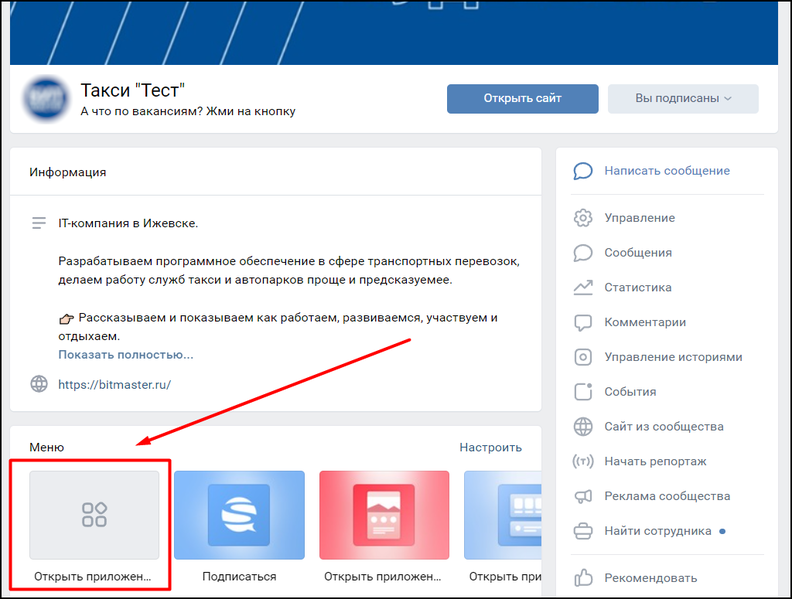The width and height of the screenshot is (792, 599).
Task: Click the globe icon next to bitmaster link
Action: [x=39, y=384]
